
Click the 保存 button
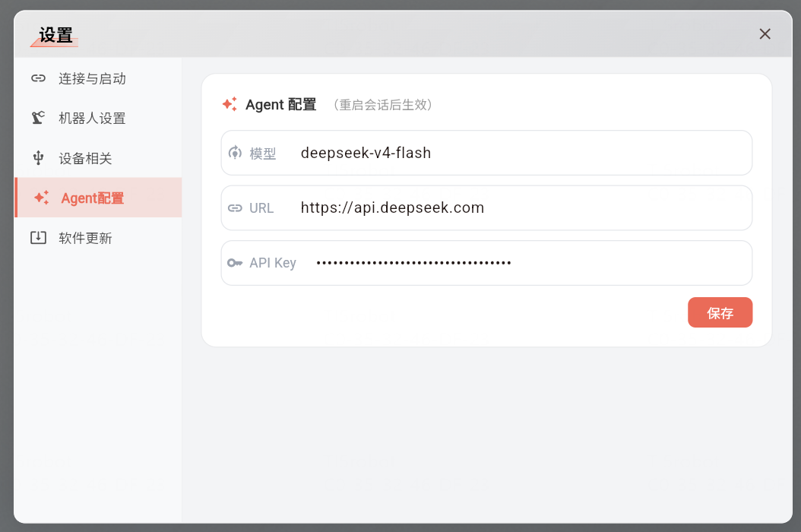pyautogui.click(x=720, y=312)
